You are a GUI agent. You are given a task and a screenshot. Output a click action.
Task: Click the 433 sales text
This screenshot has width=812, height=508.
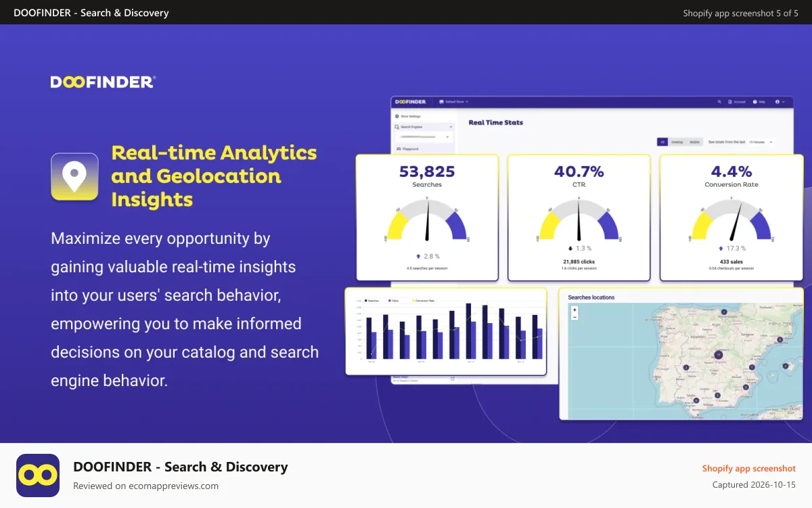[731, 261]
